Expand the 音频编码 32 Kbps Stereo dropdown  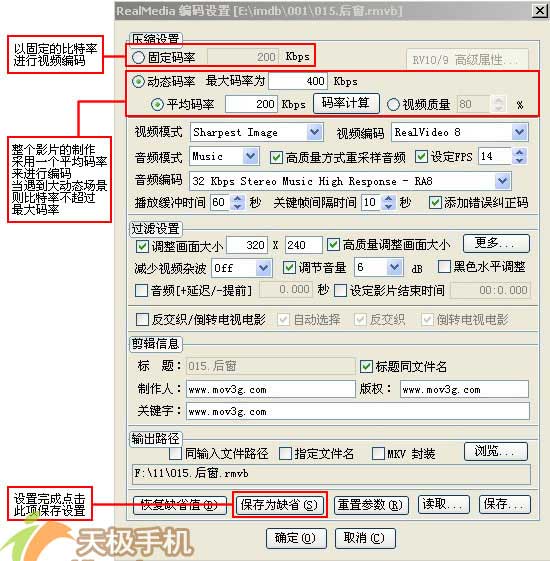pyautogui.click(x=502, y=181)
